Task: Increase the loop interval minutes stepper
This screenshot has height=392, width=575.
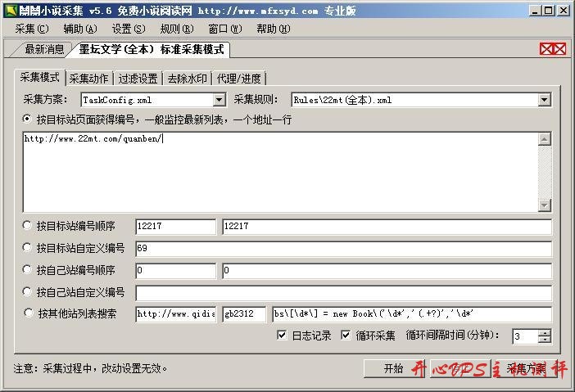Action: click(x=545, y=332)
